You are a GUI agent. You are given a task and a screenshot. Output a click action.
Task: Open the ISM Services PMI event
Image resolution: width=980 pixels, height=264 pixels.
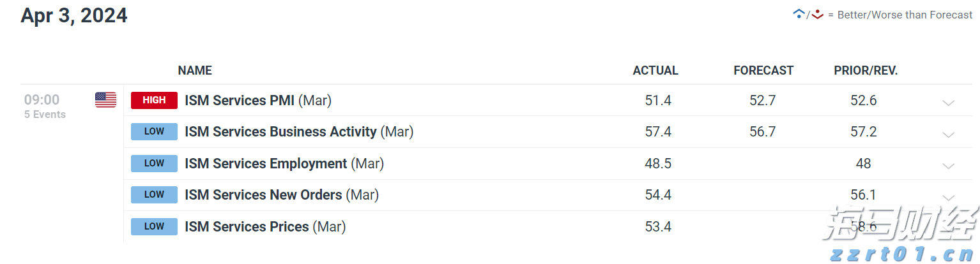pyautogui.click(x=240, y=100)
